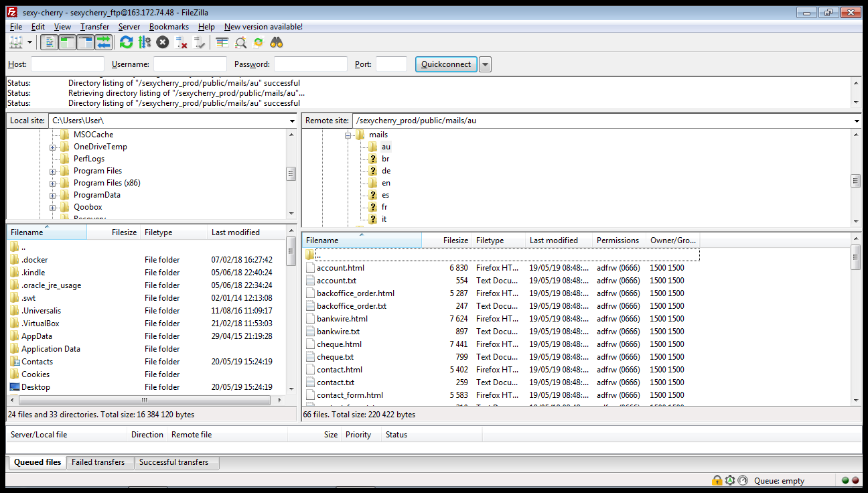
Task: Open the Bookmarks menu
Action: tap(169, 27)
